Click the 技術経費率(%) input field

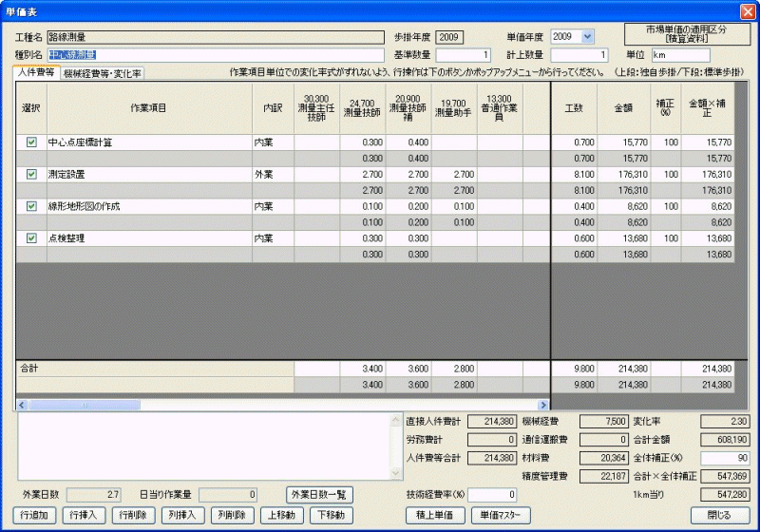click(492, 495)
